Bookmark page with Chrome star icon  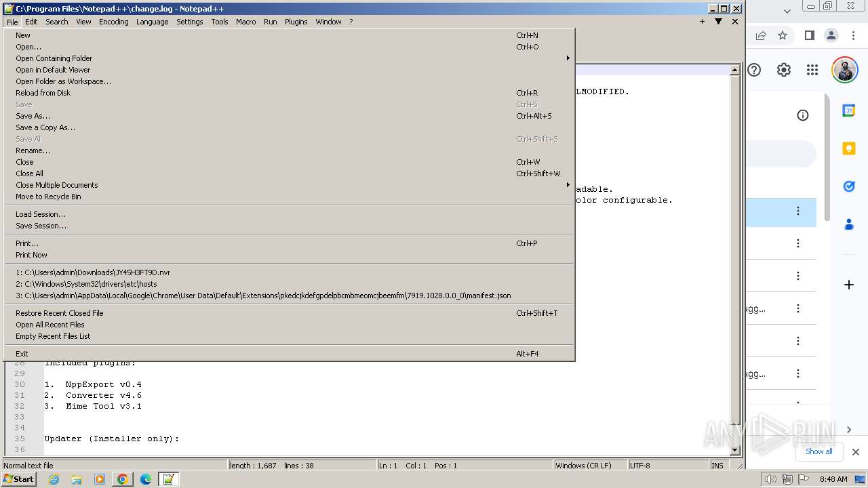(783, 35)
